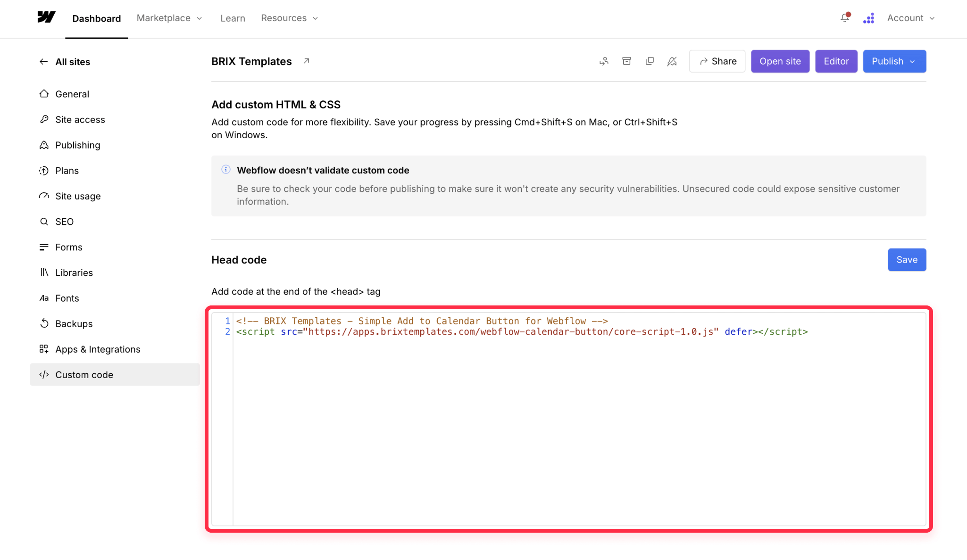Image resolution: width=967 pixels, height=560 pixels.
Task: Open external link arrow next to BRIX Templates
Action: [x=306, y=61]
